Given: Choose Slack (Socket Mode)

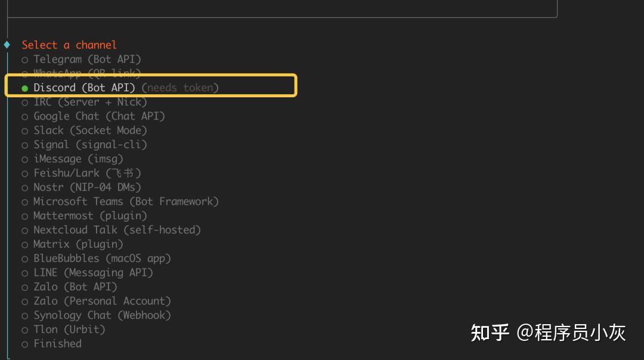Looking at the screenshot, I should pyautogui.click(x=89, y=130).
